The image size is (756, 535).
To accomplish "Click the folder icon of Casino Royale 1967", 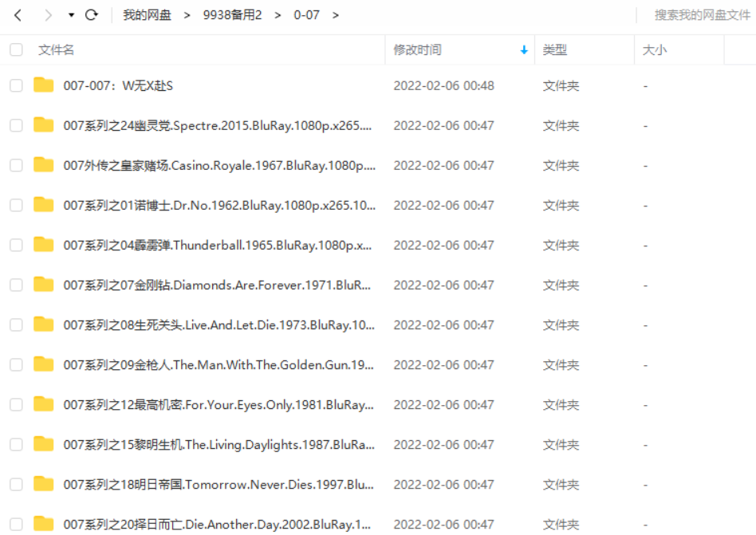I will [x=43, y=165].
